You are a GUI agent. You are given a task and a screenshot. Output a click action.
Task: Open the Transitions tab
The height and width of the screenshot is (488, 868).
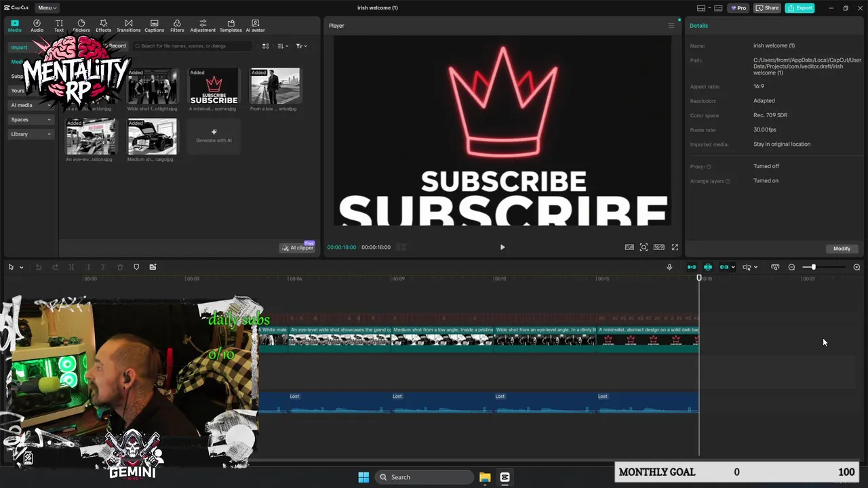pyautogui.click(x=128, y=26)
